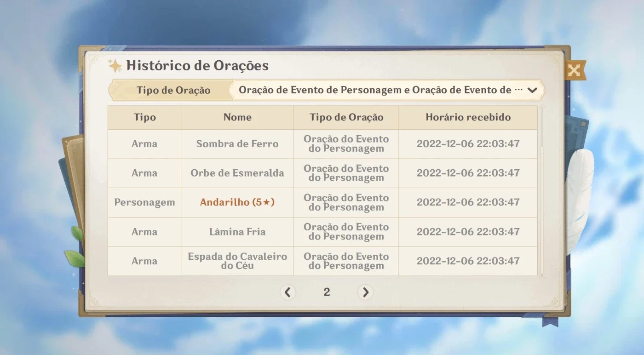
Task: Click timestamp in Andarilho row
Action: (x=468, y=202)
